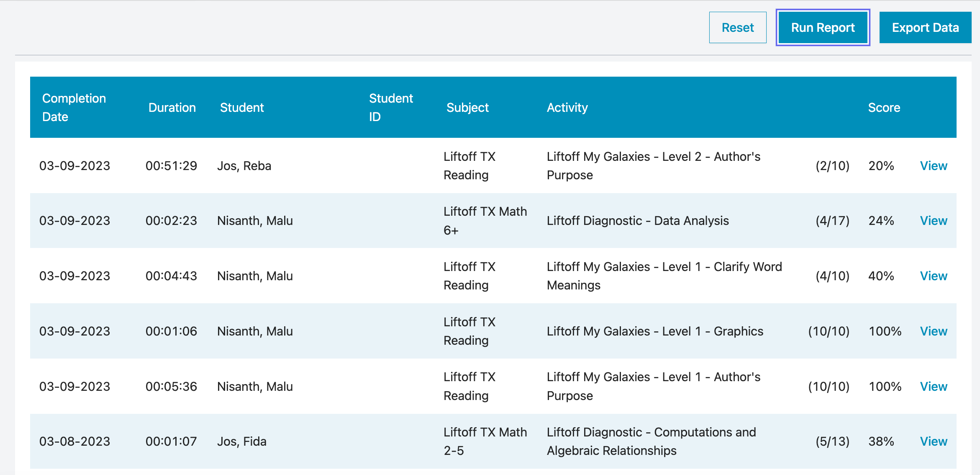This screenshot has height=475, width=980.
Task: Click Level 2 Author's Purpose activity
Action: [654, 166]
